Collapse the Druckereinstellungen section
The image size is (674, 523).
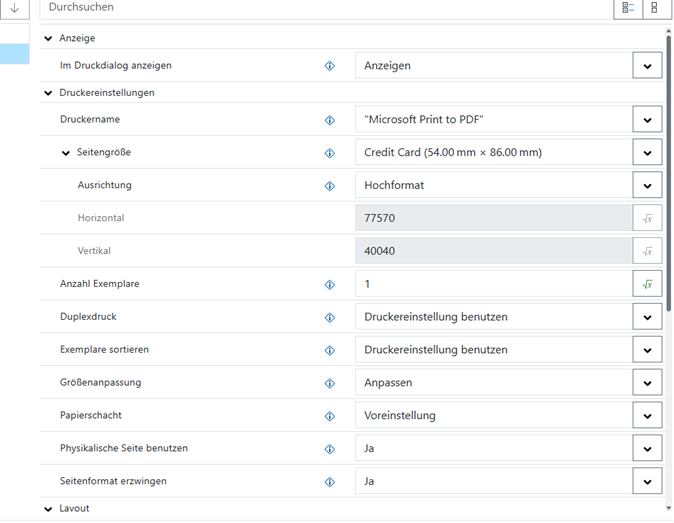(x=48, y=93)
